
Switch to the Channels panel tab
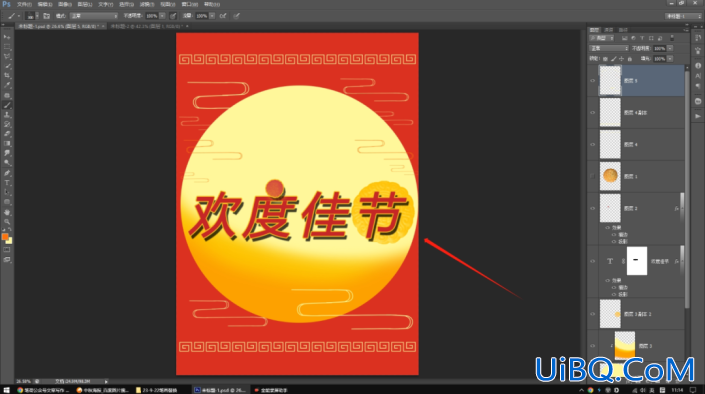[x=609, y=30]
